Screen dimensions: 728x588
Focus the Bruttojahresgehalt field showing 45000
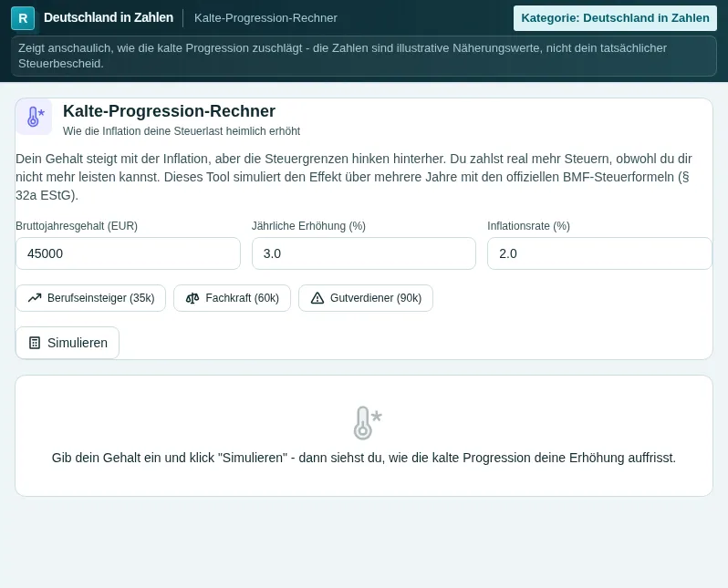click(x=128, y=253)
